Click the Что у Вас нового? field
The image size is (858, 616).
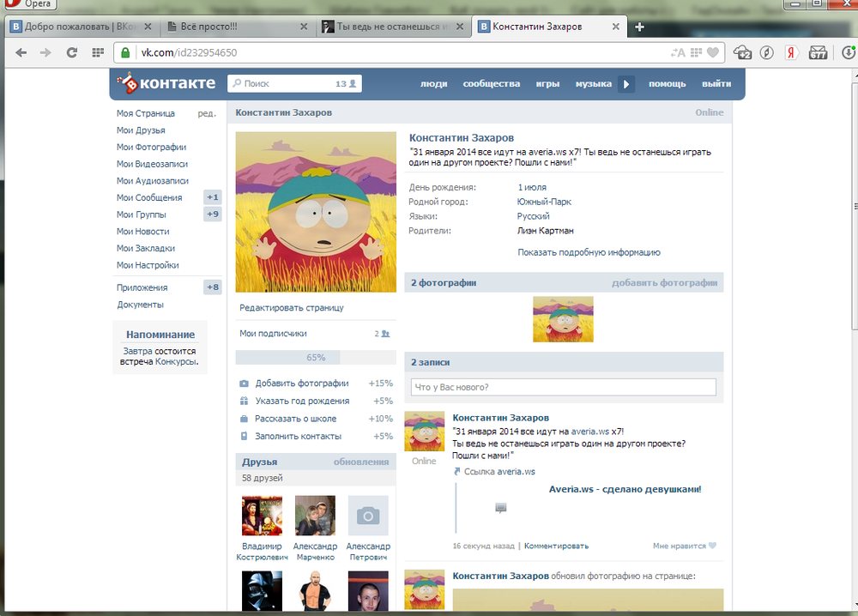pos(563,387)
